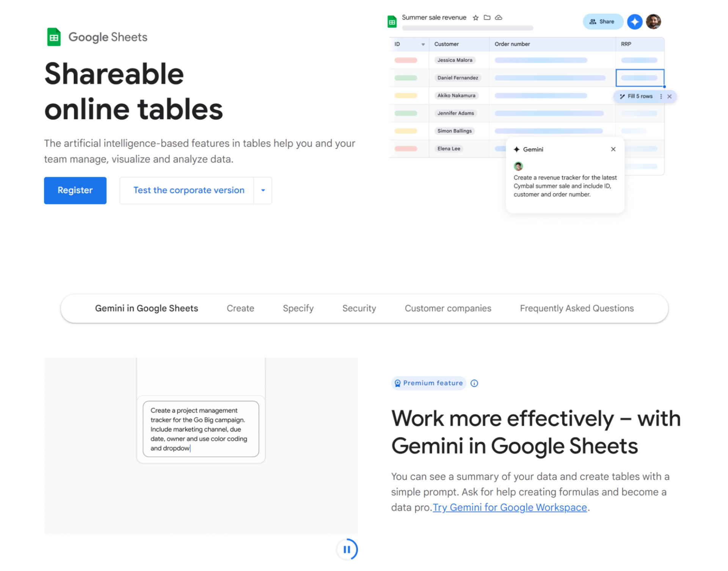Select the Jennifer Adams customer chip
This screenshot has width=728, height=571.
tap(455, 113)
